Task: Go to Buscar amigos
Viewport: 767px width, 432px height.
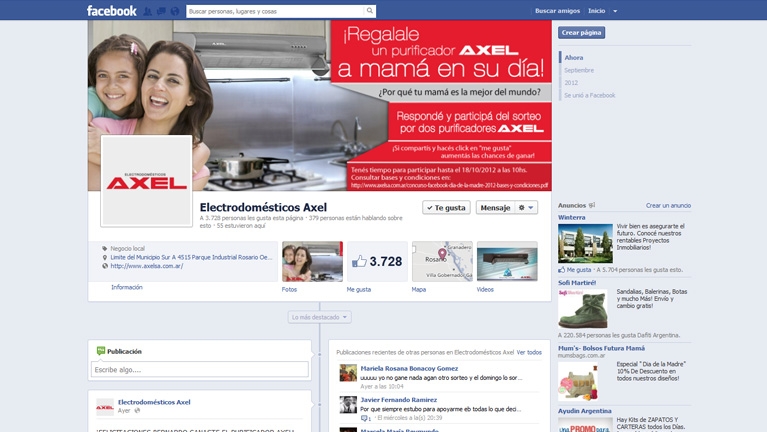Action: [x=557, y=11]
